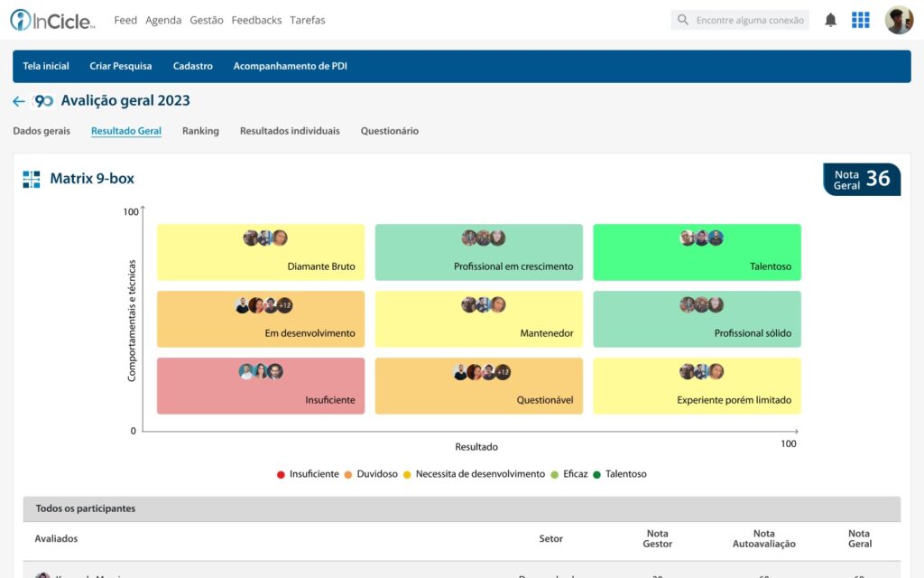This screenshot has height=578, width=924.
Task: Open Acompanhamento de PDI menu
Action: tap(290, 66)
